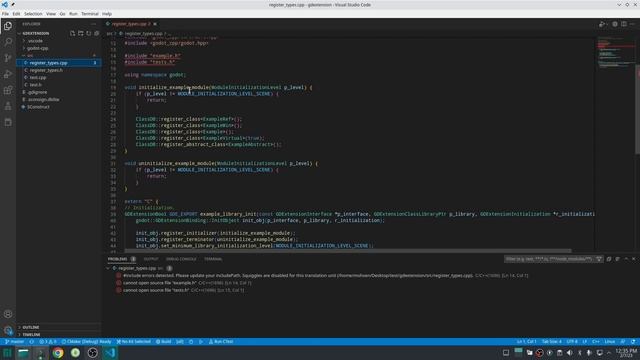
Task: Click CMake Debug Ready status item
Action: (x=86, y=341)
